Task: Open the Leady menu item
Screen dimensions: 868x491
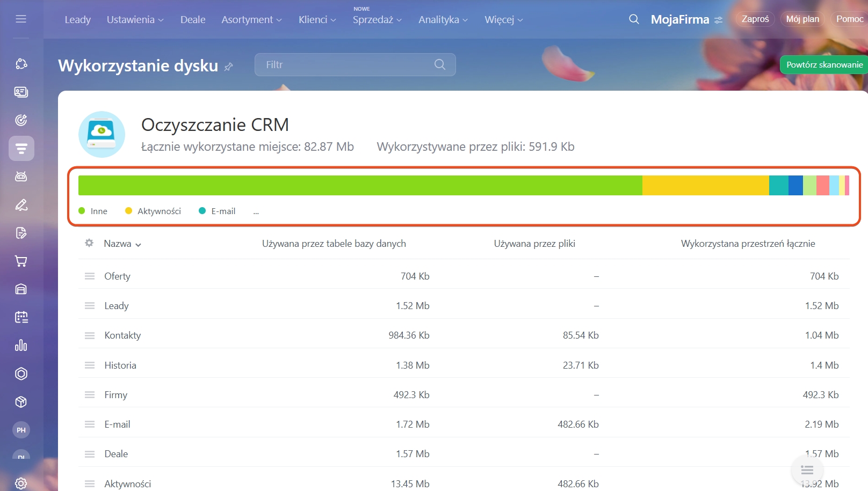Action: (x=78, y=20)
